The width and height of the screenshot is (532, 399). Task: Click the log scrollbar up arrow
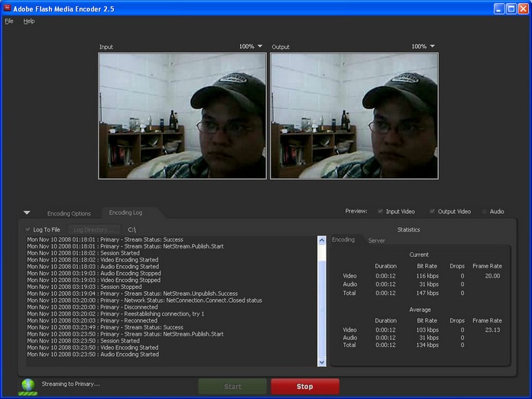point(322,241)
